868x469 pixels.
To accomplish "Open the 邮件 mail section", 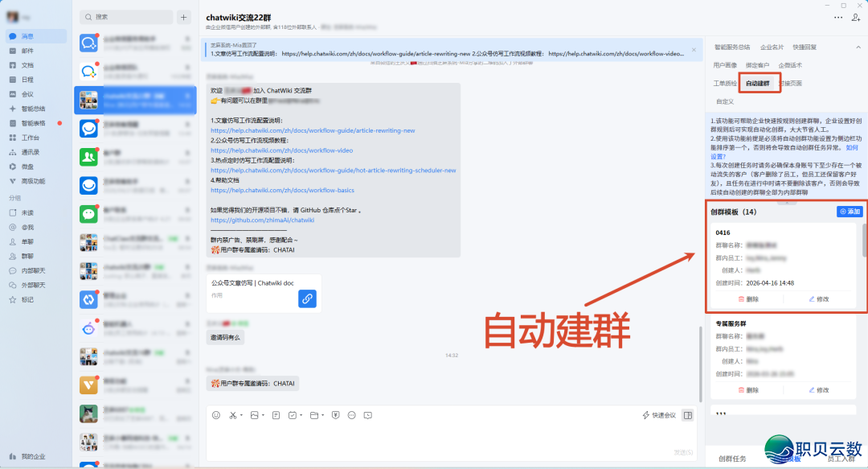I will [27, 51].
